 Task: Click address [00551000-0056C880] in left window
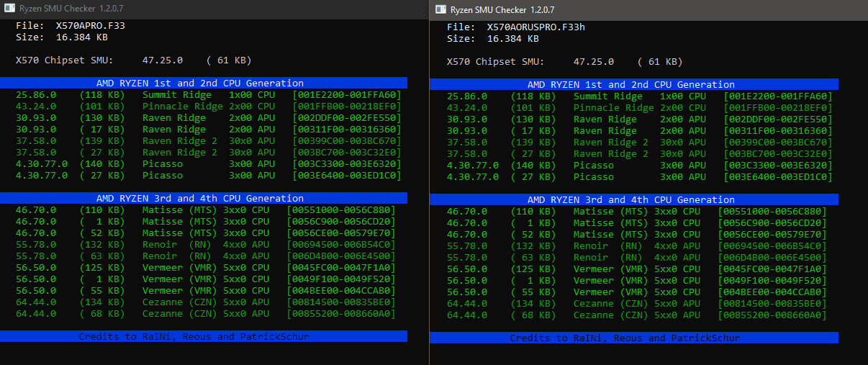coord(341,210)
